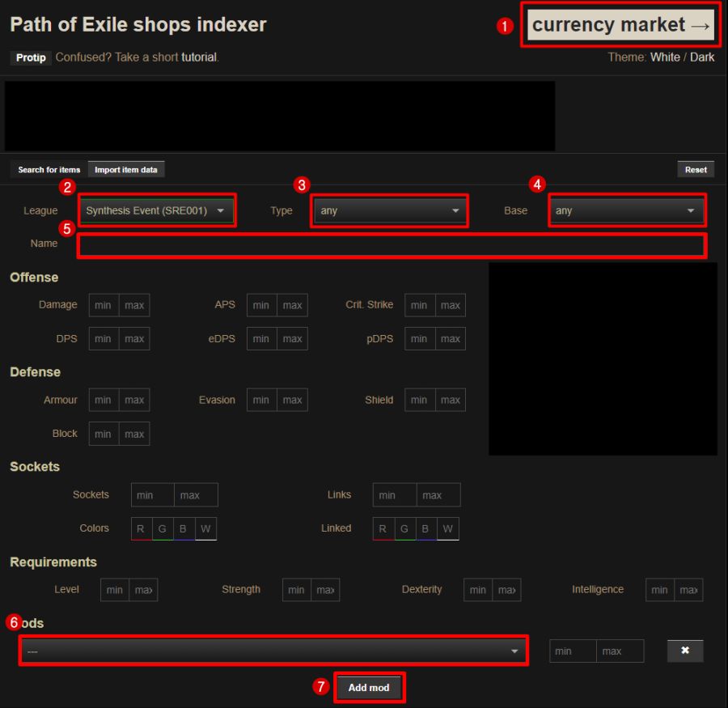
Task: Click the Sockets min field
Action: 153,495
